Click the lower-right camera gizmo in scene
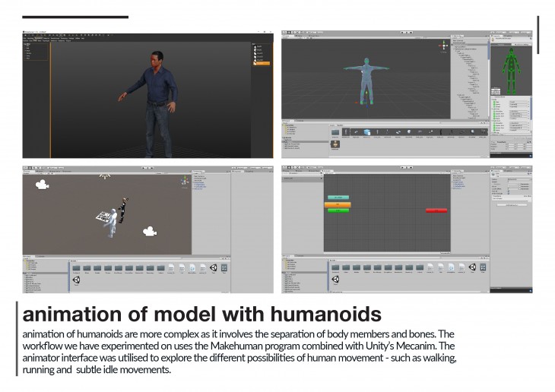Viewport: 555px width, 392px height. [x=151, y=232]
